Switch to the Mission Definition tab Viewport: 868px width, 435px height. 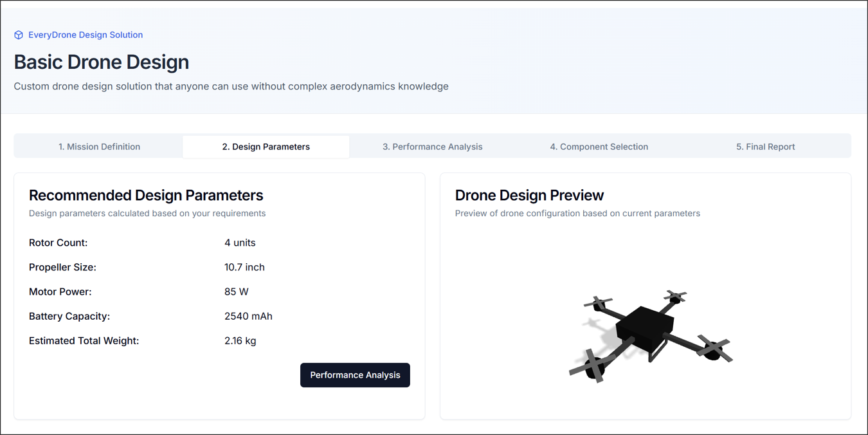coord(99,146)
